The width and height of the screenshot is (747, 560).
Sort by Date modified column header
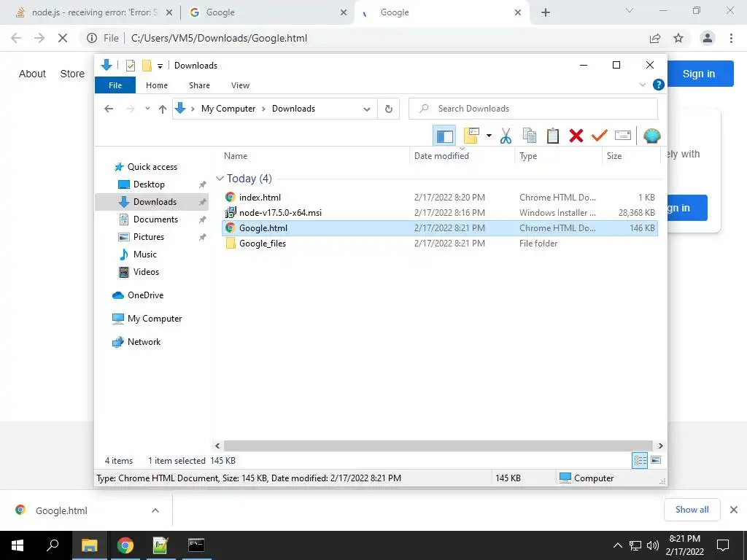(462, 156)
